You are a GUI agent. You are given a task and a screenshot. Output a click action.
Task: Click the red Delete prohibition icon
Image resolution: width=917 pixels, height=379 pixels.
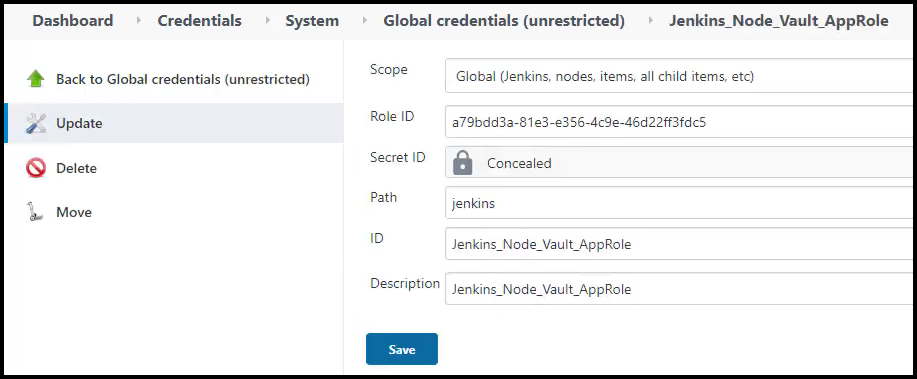pyautogui.click(x=36, y=168)
